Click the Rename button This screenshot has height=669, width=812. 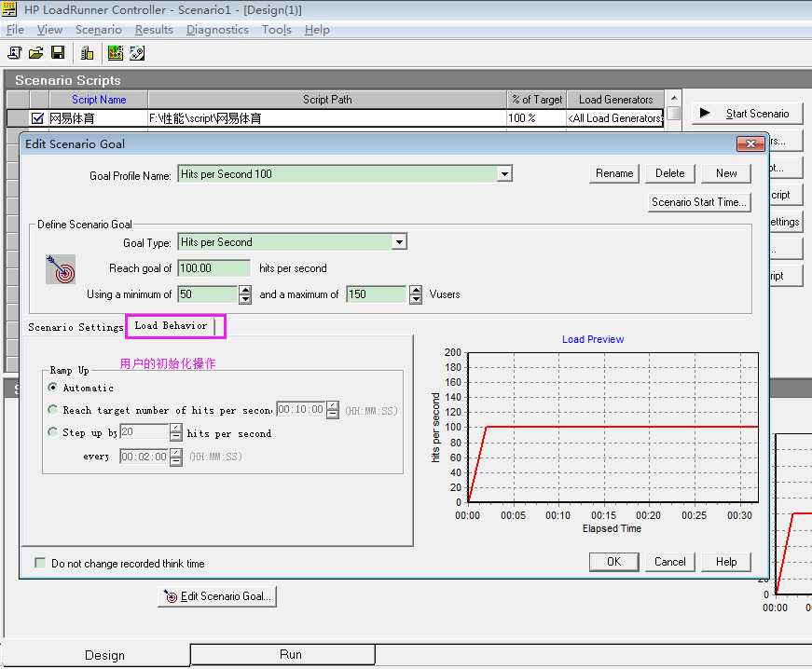coord(614,173)
